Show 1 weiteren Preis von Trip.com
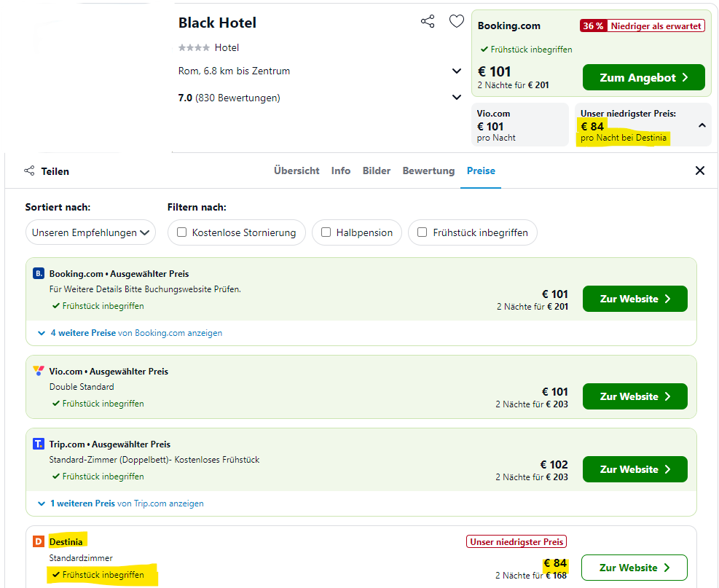The width and height of the screenshot is (719, 588). [x=127, y=503]
